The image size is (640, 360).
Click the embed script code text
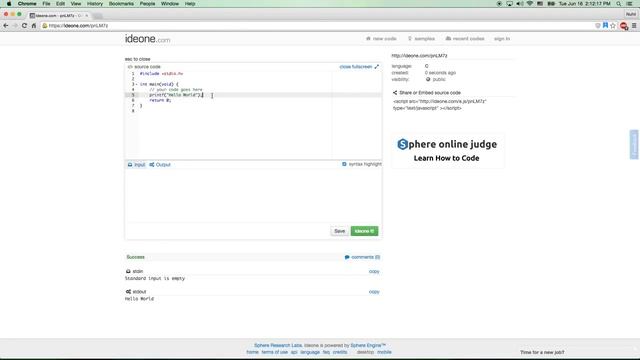(440, 104)
